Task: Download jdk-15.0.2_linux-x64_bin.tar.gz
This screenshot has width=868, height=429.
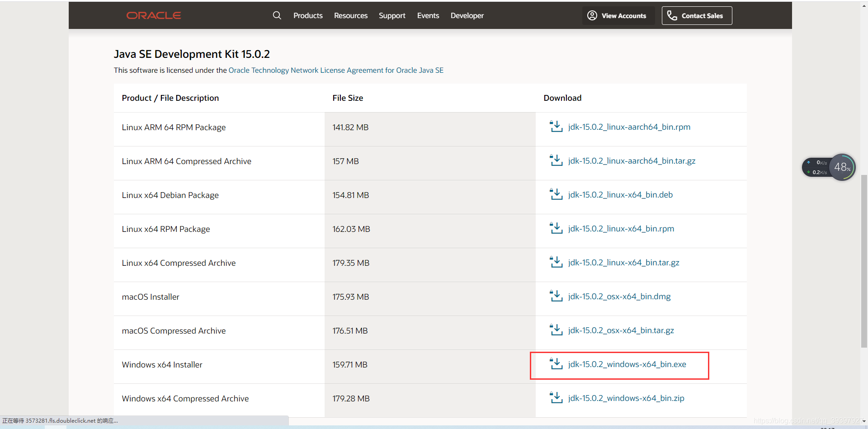Action: 623,262
